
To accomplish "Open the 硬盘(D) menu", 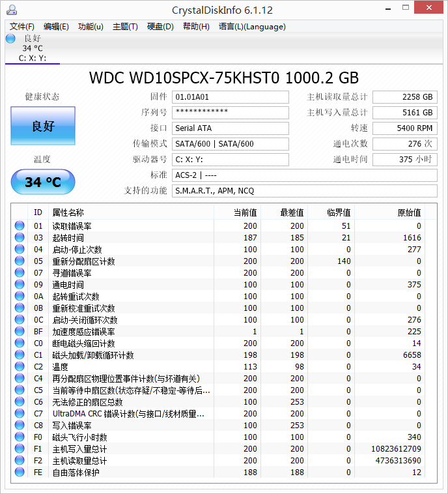I will coord(160,27).
